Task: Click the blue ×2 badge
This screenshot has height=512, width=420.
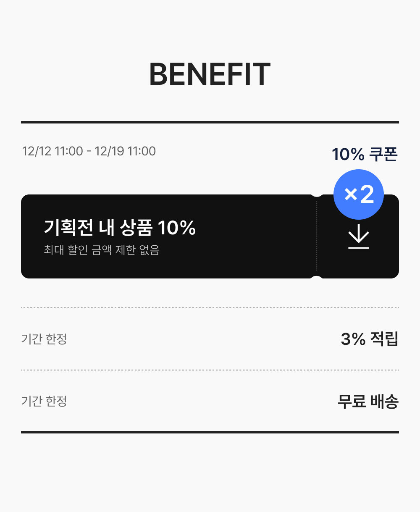Action: tap(358, 194)
